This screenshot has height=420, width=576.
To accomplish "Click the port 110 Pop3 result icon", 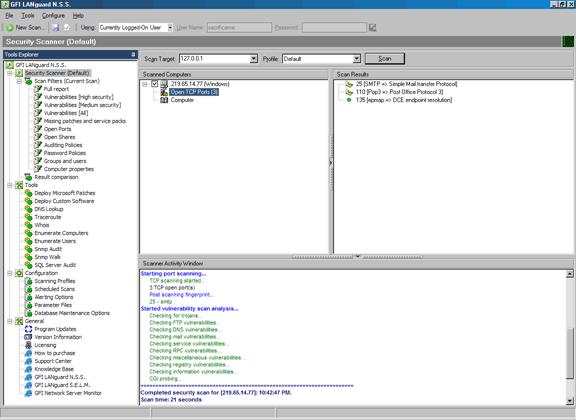I will click(x=349, y=92).
